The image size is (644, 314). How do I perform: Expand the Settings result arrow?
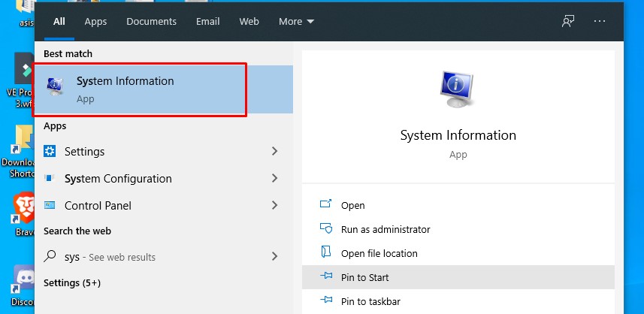(274, 152)
